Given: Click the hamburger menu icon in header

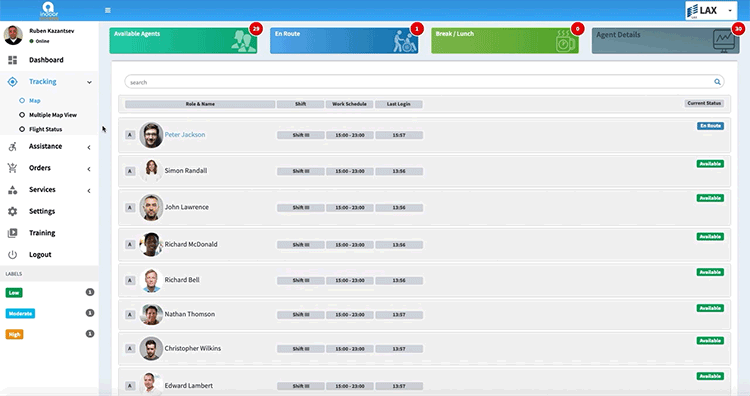Looking at the screenshot, I should point(108,10).
